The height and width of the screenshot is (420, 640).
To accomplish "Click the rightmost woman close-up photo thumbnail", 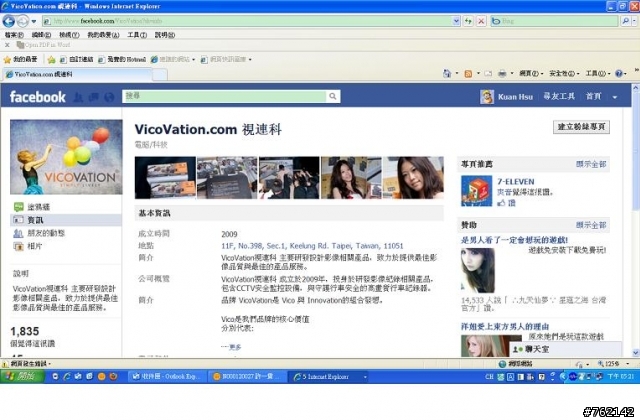I will click(413, 178).
